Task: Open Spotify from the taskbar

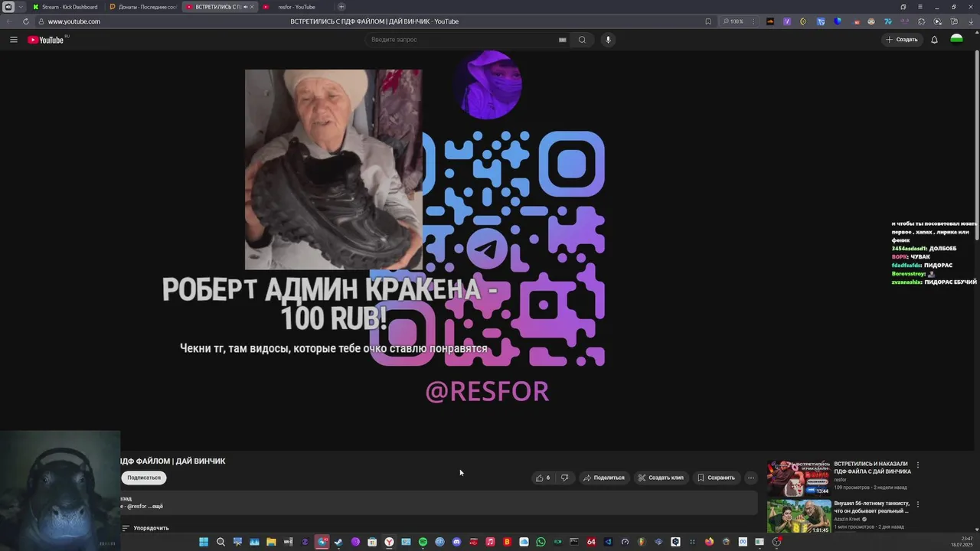Action: point(423,542)
